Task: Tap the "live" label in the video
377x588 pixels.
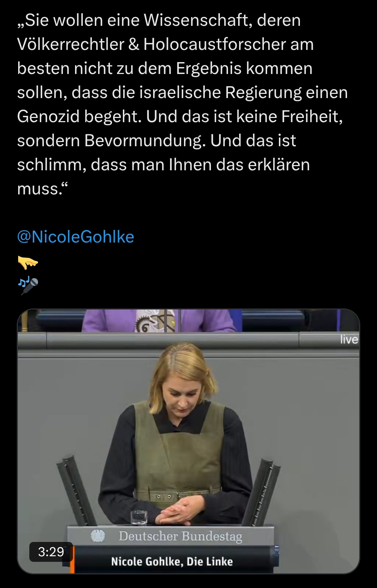Action: (349, 340)
